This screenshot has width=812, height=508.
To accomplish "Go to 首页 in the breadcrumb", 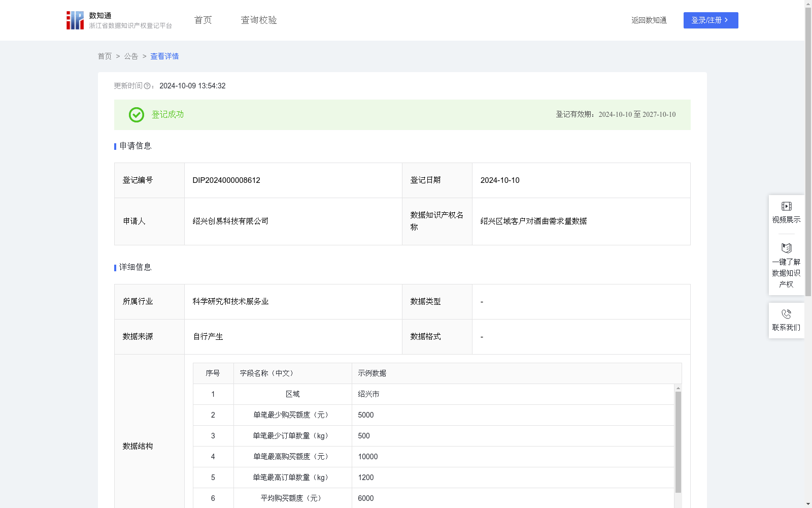I will click(105, 56).
